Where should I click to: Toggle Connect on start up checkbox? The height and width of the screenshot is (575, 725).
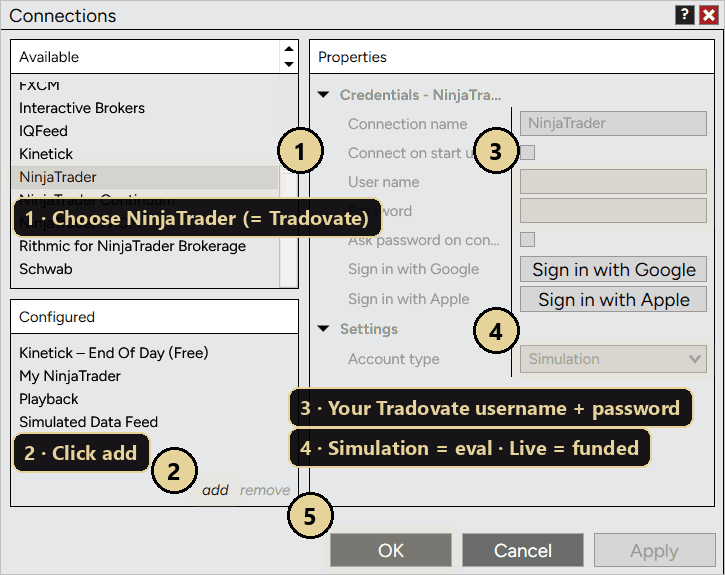tap(528, 152)
